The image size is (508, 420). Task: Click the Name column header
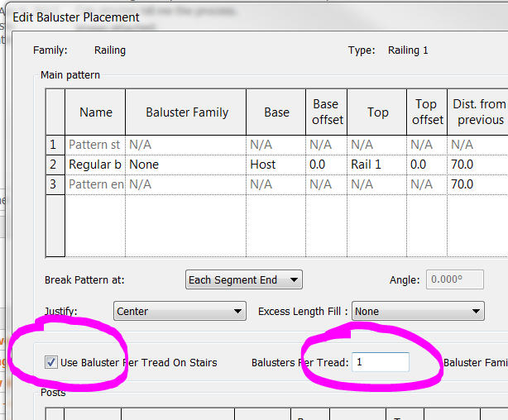click(x=95, y=112)
